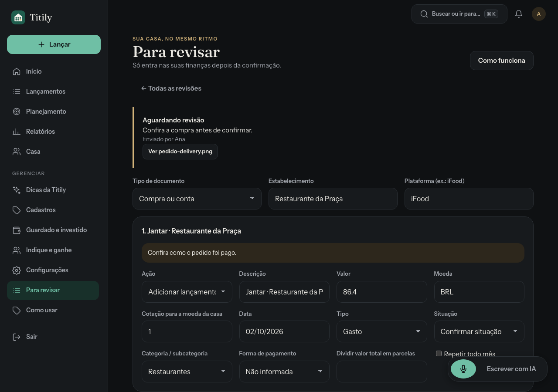Open the Ver pedido-delivery.png attachment
Viewport: 558px width, 392px height.
click(x=180, y=152)
